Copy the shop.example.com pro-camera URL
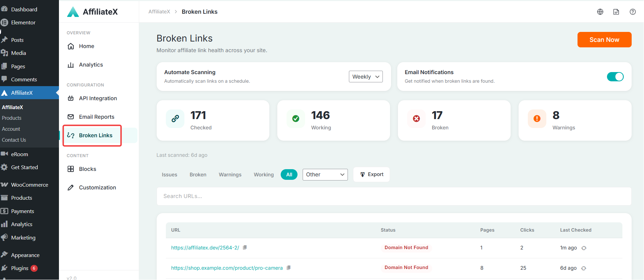Image resolution: width=644 pixels, height=280 pixels. tap(289, 268)
